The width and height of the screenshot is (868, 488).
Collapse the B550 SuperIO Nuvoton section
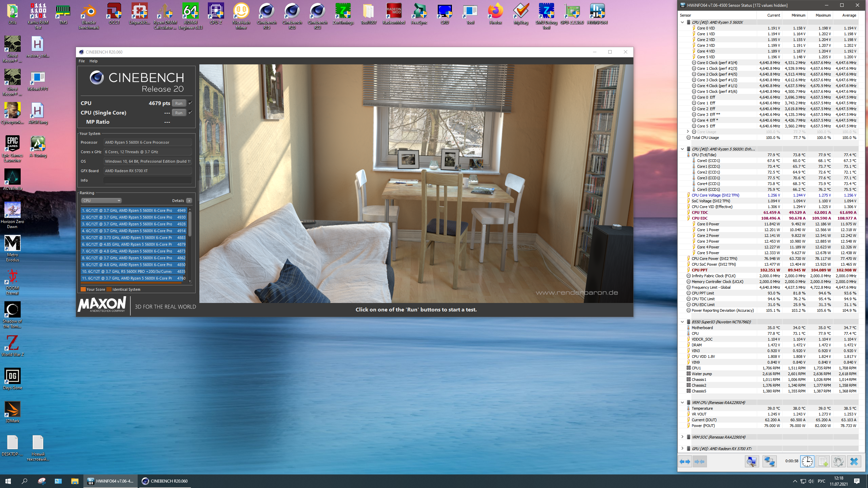click(682, 322)
